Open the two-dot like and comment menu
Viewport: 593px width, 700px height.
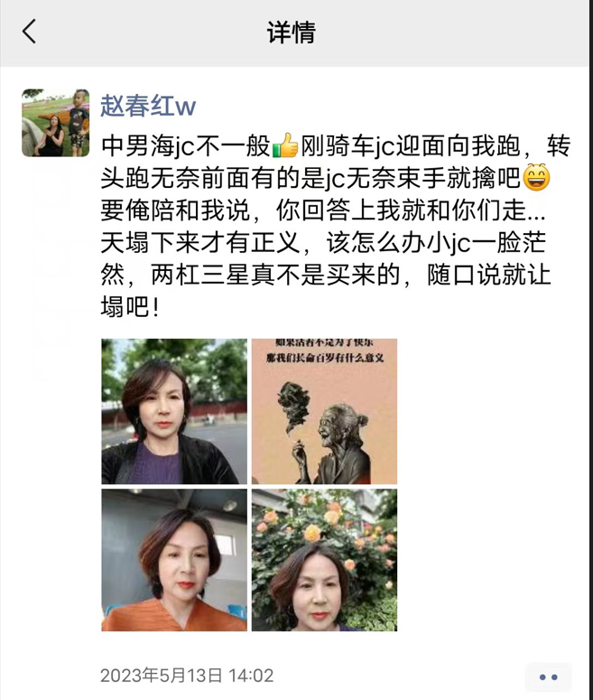coord(548,677)
